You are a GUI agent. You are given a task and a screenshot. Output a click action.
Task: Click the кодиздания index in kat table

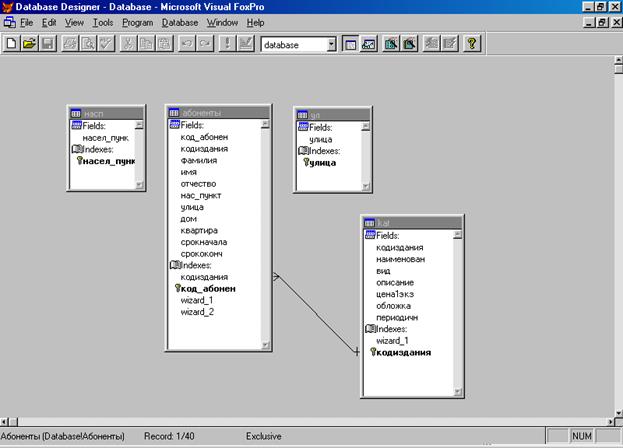403,352
